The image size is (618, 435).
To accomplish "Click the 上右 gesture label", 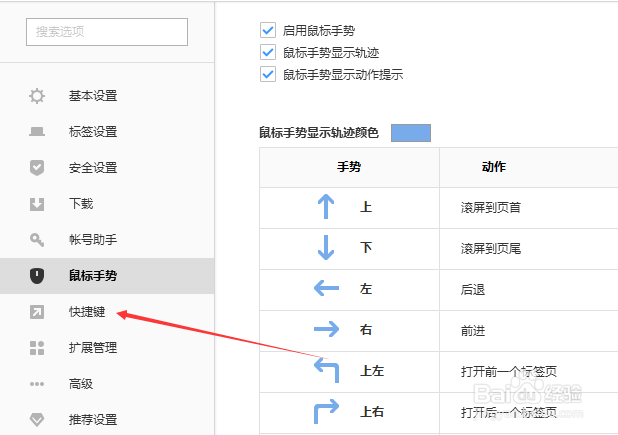I will pyautogui.click(x=372, y=412).
